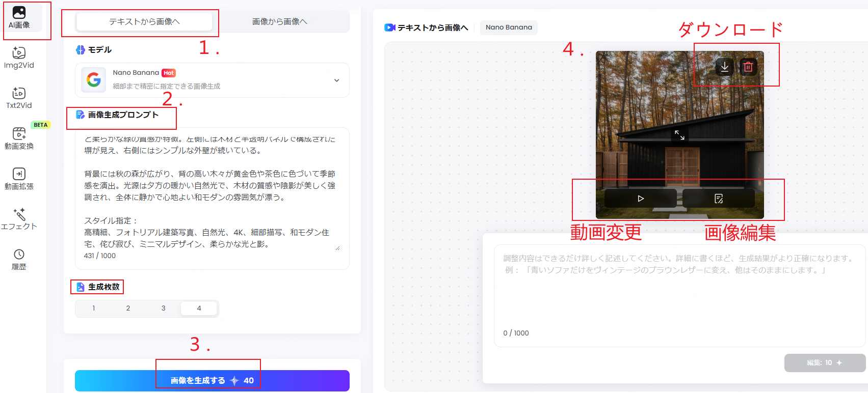Click the テキストから画像へ results header title

pos(433,27)
